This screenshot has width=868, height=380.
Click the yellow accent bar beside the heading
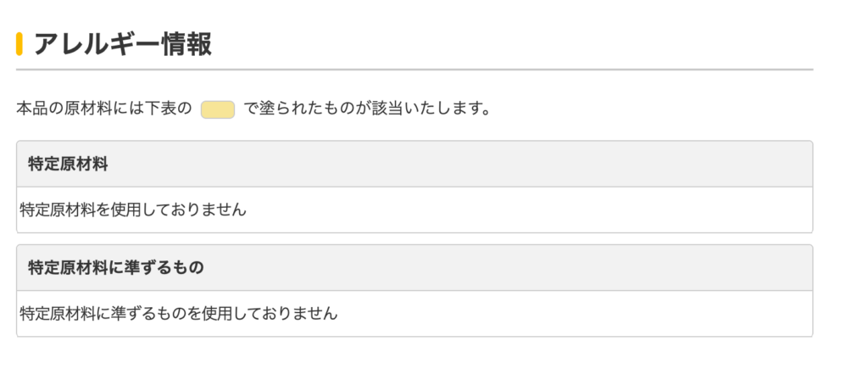coord(19,43)
